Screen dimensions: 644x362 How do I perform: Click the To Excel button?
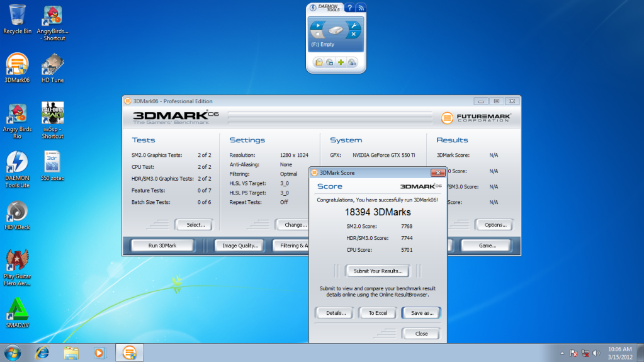click(x=378, y=313)
